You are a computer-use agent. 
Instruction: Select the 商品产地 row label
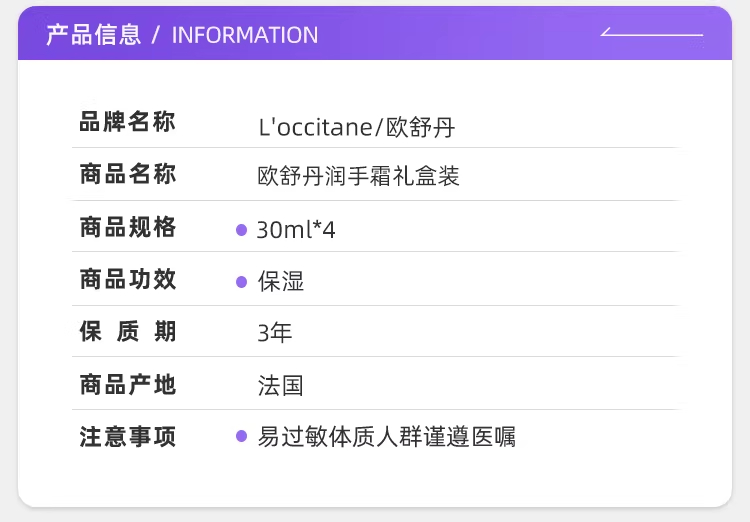pyautogui.click(x=127, y=384)
